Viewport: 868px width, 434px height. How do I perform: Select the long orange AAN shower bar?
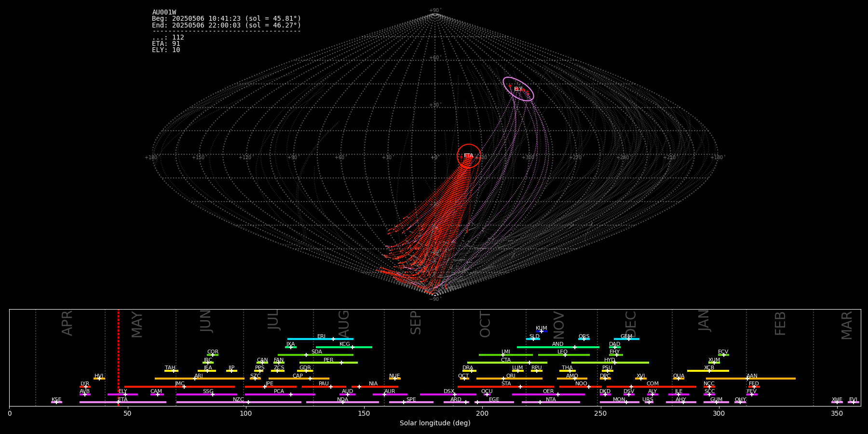click(751, 379)
